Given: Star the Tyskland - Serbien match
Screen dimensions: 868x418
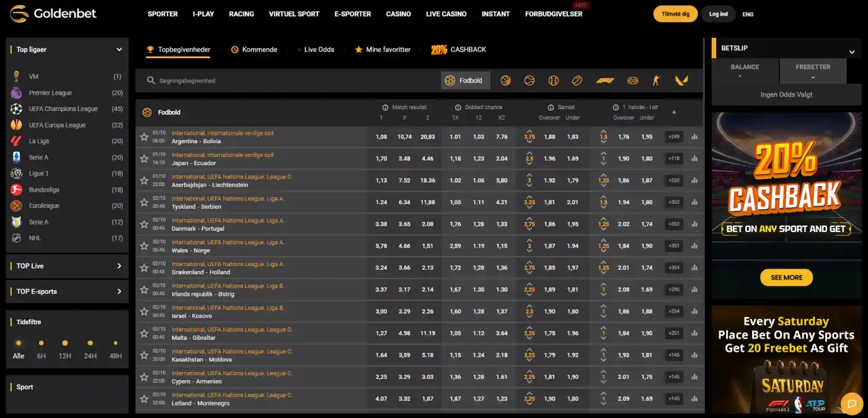Looking at the screenshot, I should point(144,202).
